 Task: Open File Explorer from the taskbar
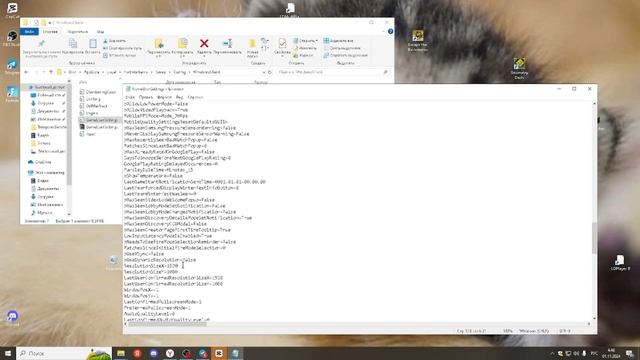[121, 353]
